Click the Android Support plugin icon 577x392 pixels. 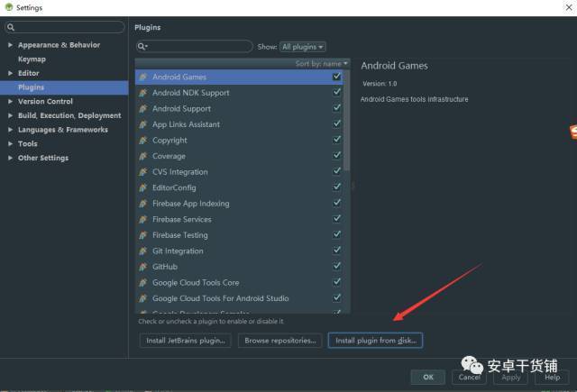[143, 108]
